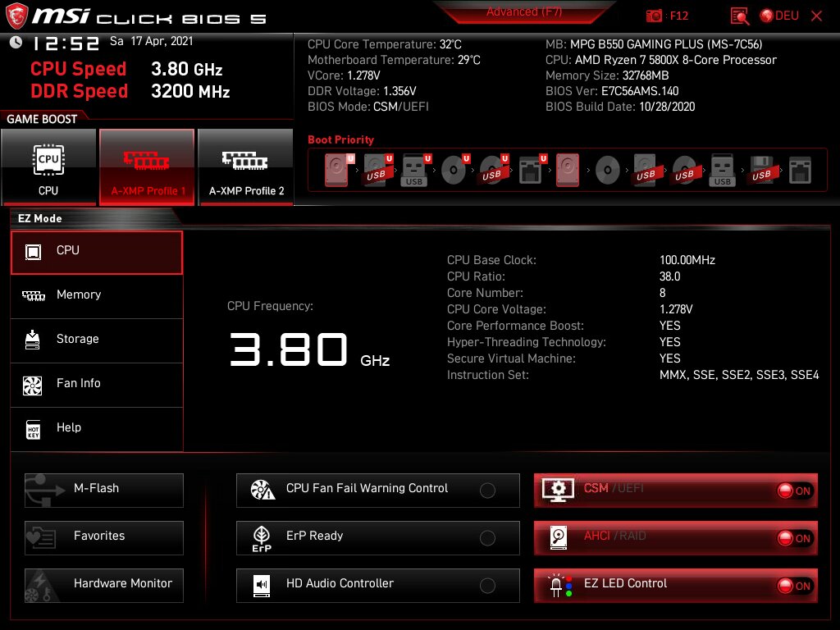Toggle HD Audio Controller radio
The height and width of the screenshot is (630, 840).
487,586
